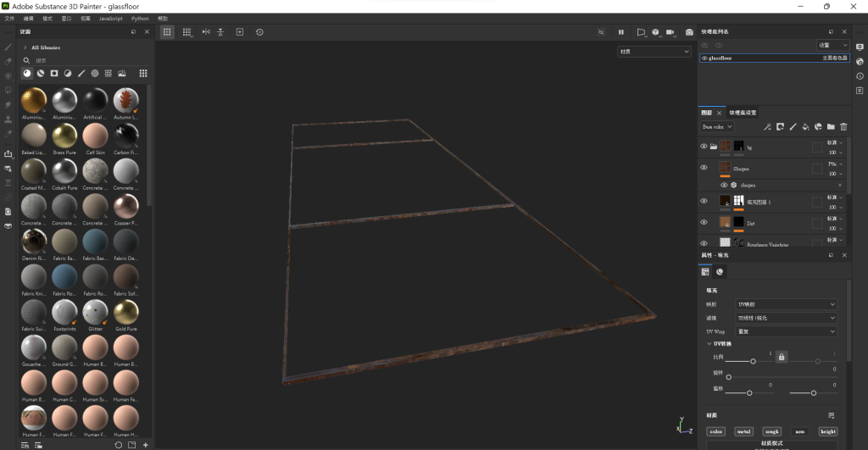Screen dimensions: 868x450
Task: Filter assets by Smart masks icon
Action: 54,73
